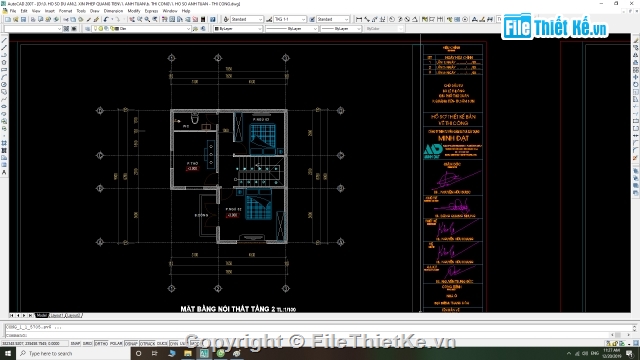This screenshot has width=640, height=360.
Task: Open the Properties palette icon
Action: point(164,19)
